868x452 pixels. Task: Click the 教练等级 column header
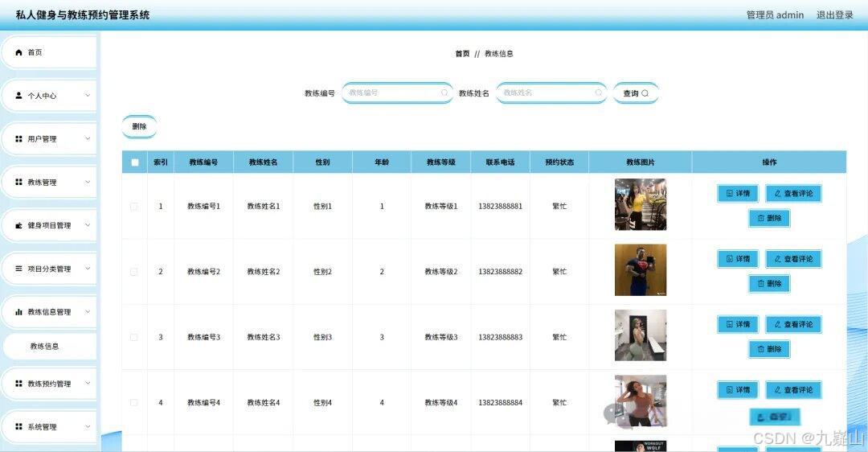pos(440,162)
